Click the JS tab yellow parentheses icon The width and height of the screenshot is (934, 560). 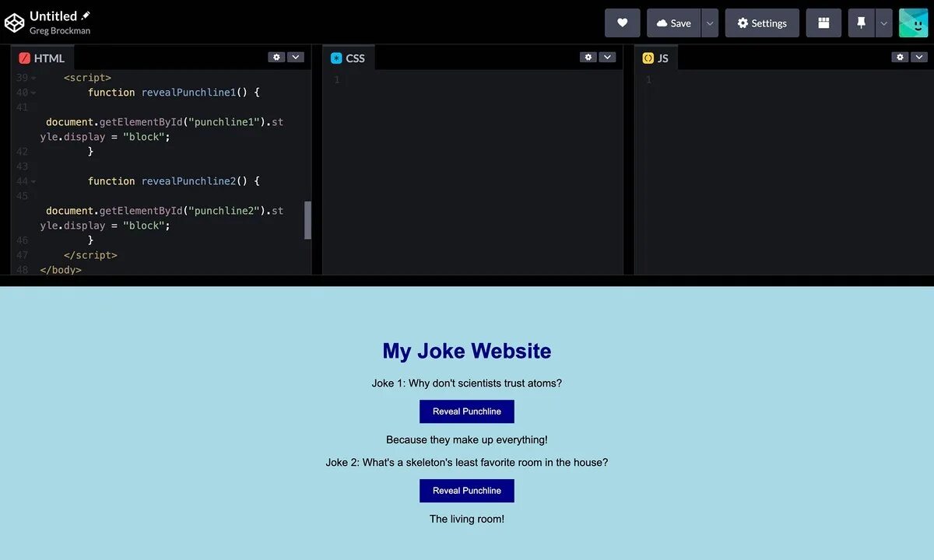tap(648, 58)
